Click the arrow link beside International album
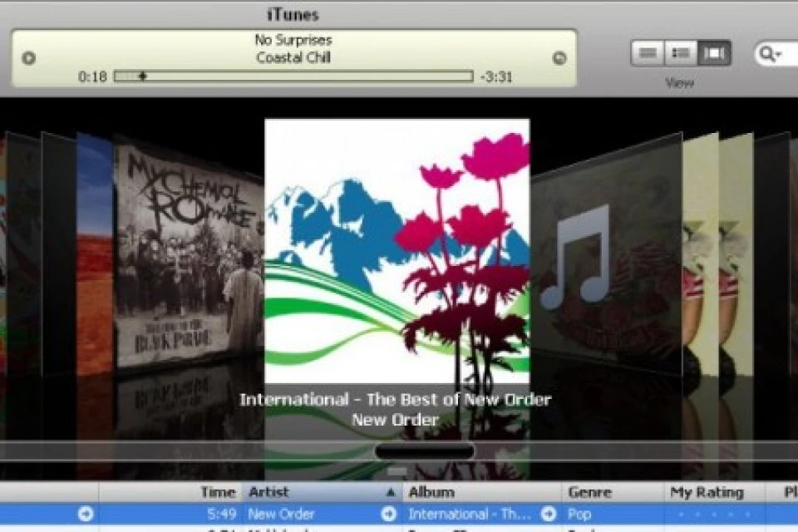The width and height of the screenshot is (798, 532). [548, 515]
